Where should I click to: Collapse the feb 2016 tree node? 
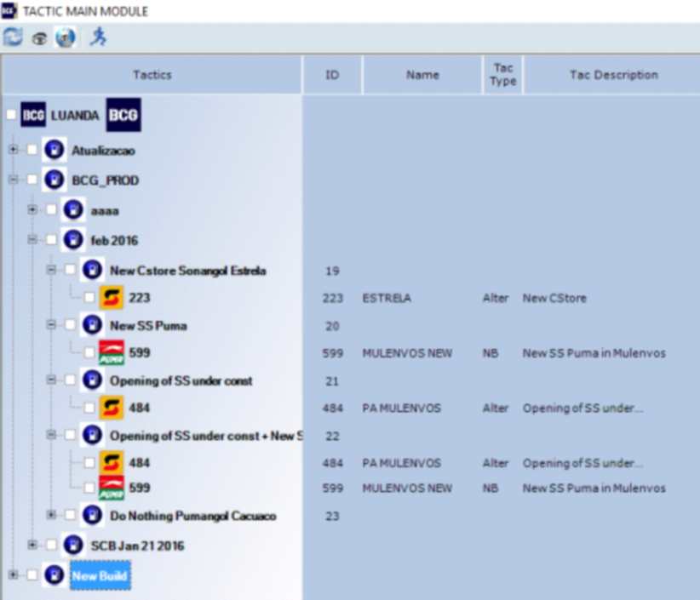pyautogui.click(x=32, y=239)
